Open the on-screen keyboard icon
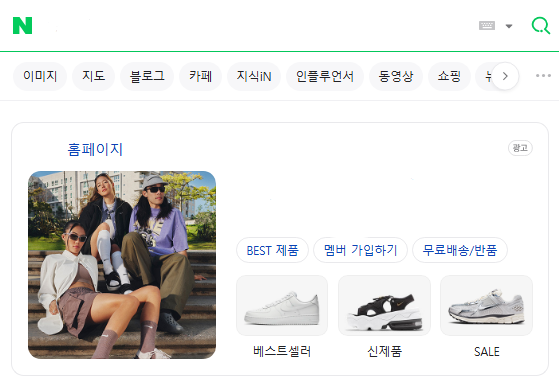The image size is (559, 387). coord(487,26)
